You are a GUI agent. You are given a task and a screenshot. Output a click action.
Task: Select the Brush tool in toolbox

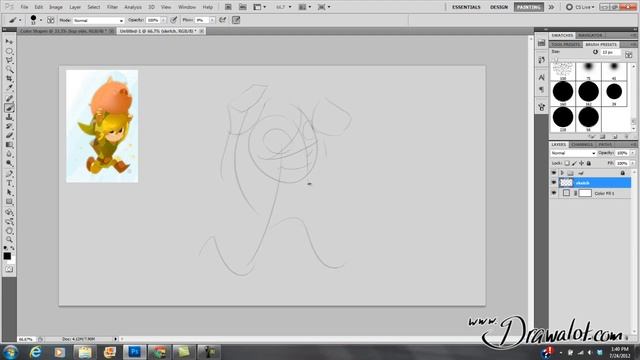[9, 108]
